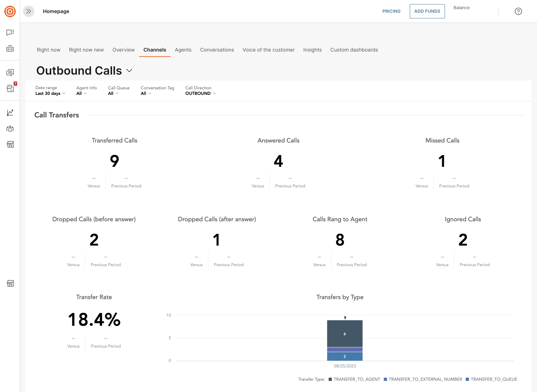Open Voice of the customer tab
Viewport: 537px width, 392px height.
pyautogui.click(x=268, y=50)
